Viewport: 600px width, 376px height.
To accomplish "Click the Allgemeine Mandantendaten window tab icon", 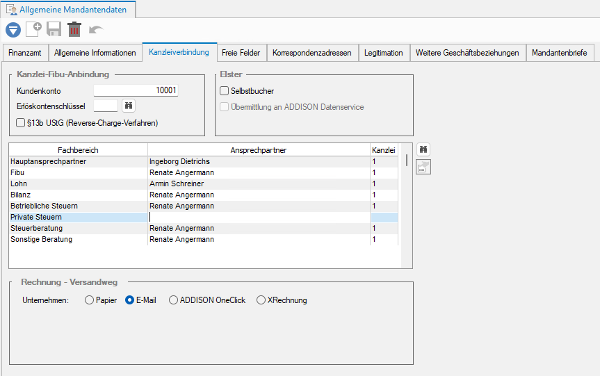I will 11,10.
